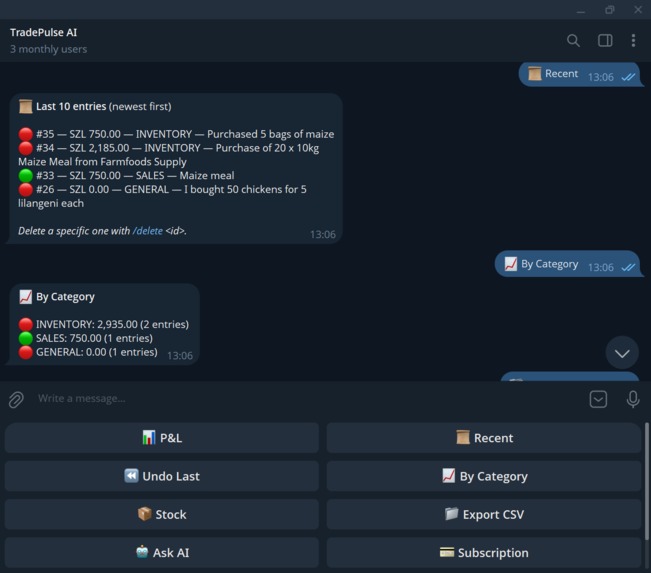651x573 pixels.
Task: Click entry #35 Purchased 5 bags of maize
Action: [x=176, y=134]
